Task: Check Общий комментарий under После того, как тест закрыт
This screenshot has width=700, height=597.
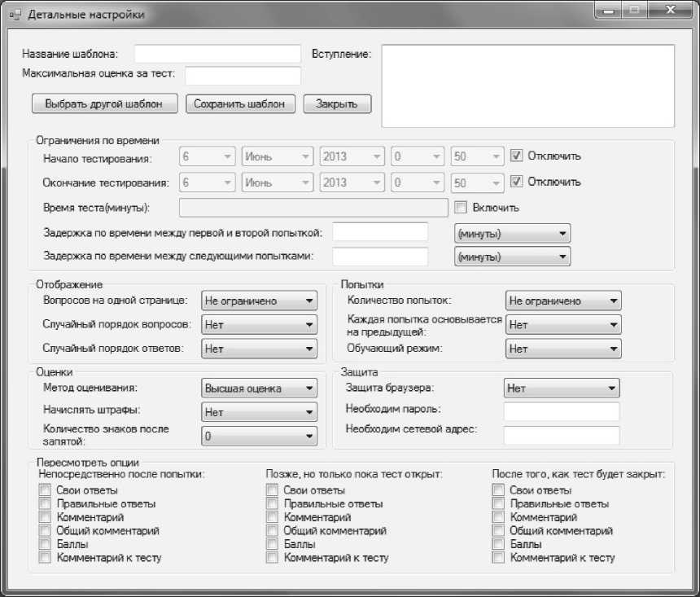Action: (498, 530)
